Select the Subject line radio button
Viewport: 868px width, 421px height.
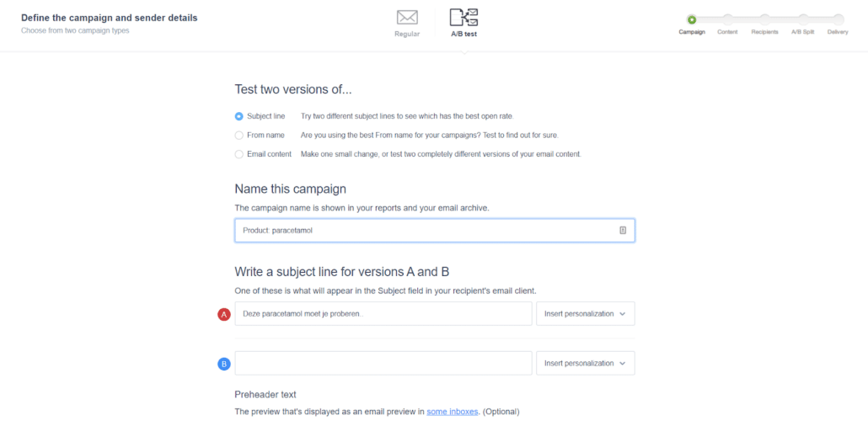239,116
